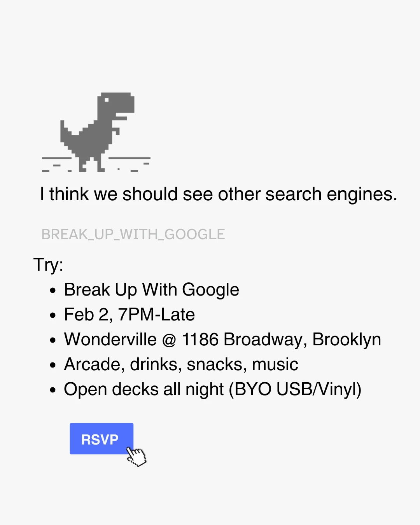Click the bullet dot before "Wonderville"
Image resolution: width=420 pixels, height=525 pixels.
click(53, 341)
